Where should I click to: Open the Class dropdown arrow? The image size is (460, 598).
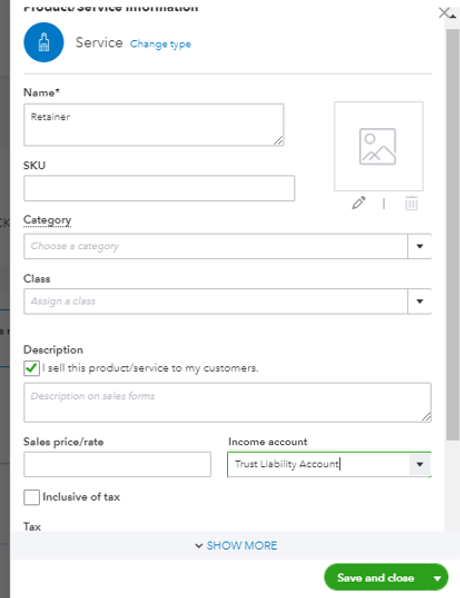420,301
